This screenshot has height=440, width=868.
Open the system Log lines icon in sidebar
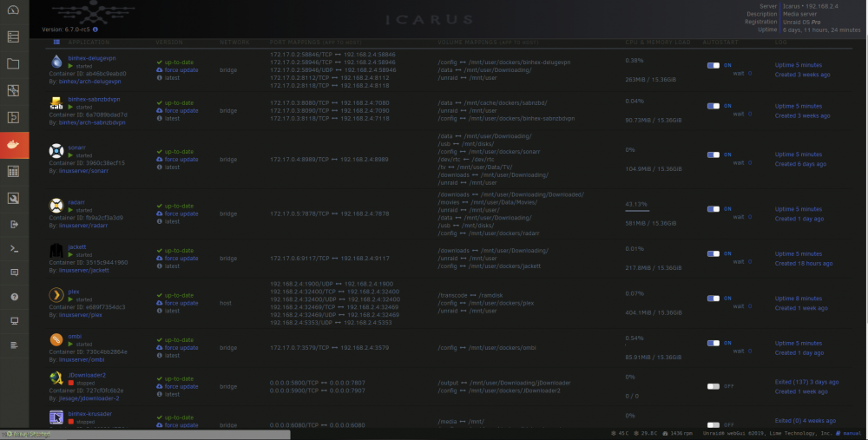(x=15, y=345)
